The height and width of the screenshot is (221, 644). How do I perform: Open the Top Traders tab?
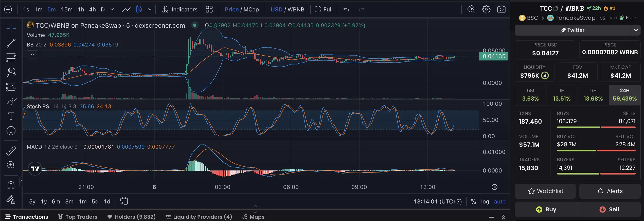click(x=78, y=217)
